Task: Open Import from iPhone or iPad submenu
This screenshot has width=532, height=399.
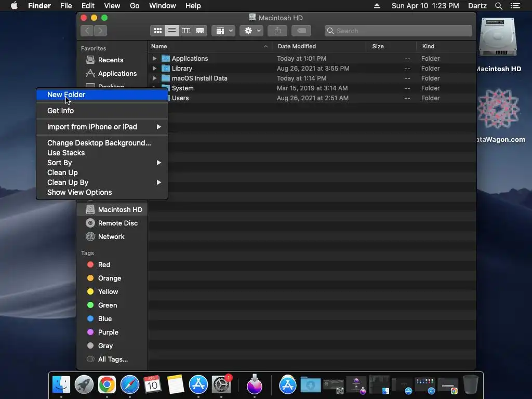Action: [x=102, y=127]
